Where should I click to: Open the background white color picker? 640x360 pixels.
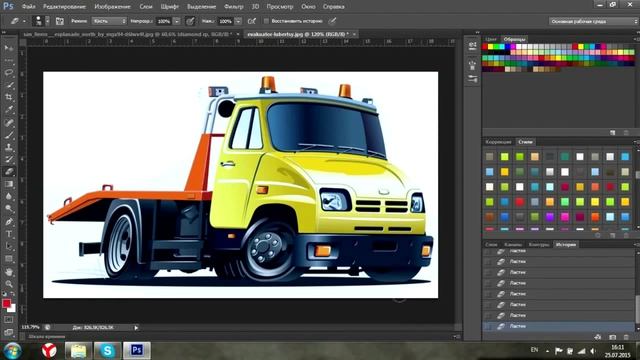click(13, 309)
